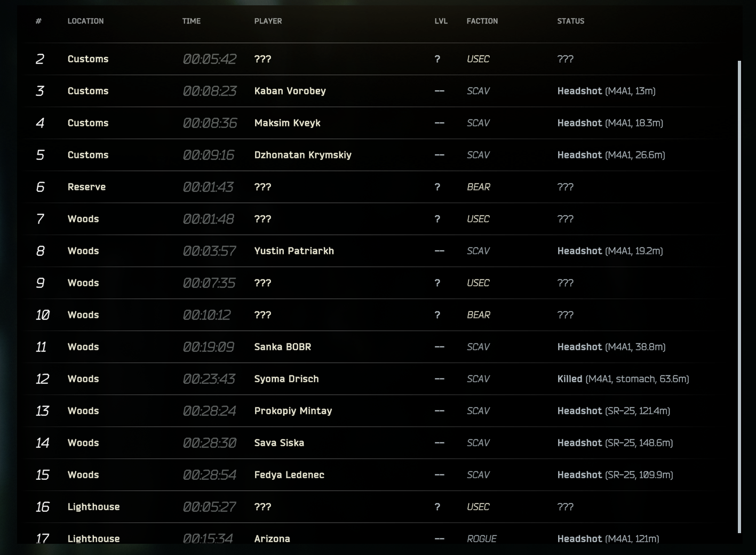The image size is (756, 555).
Task: Select player name Arizona
Action: click(272, 539)
